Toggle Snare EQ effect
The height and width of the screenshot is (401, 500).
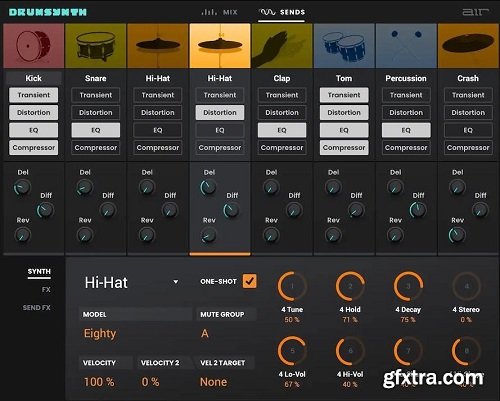click(96, 130)
